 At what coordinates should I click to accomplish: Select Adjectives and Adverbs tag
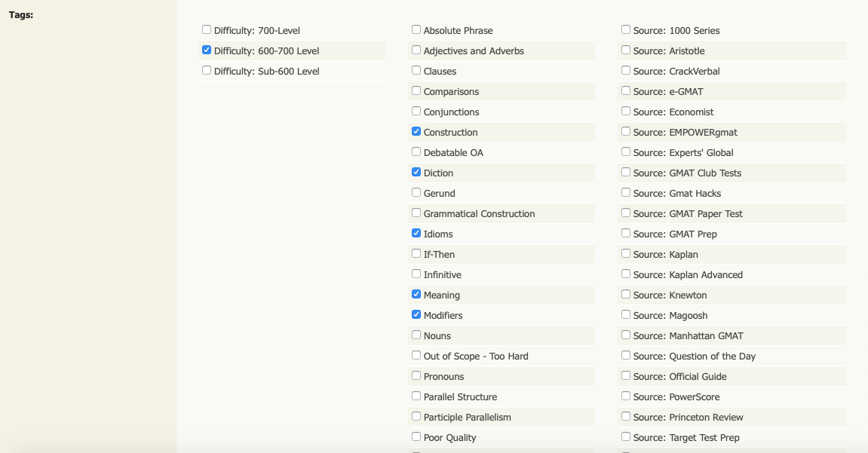tap(416, 51)
